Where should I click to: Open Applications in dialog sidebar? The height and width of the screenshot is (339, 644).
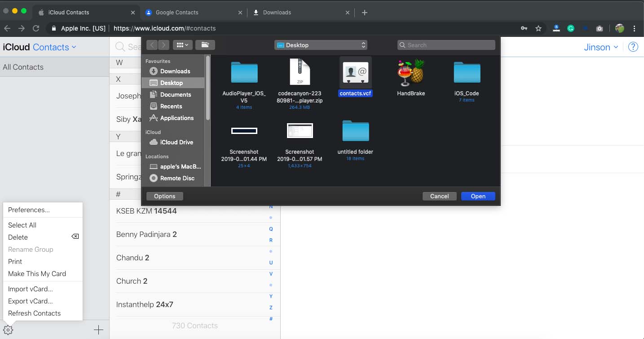click(x=173, y=118)
